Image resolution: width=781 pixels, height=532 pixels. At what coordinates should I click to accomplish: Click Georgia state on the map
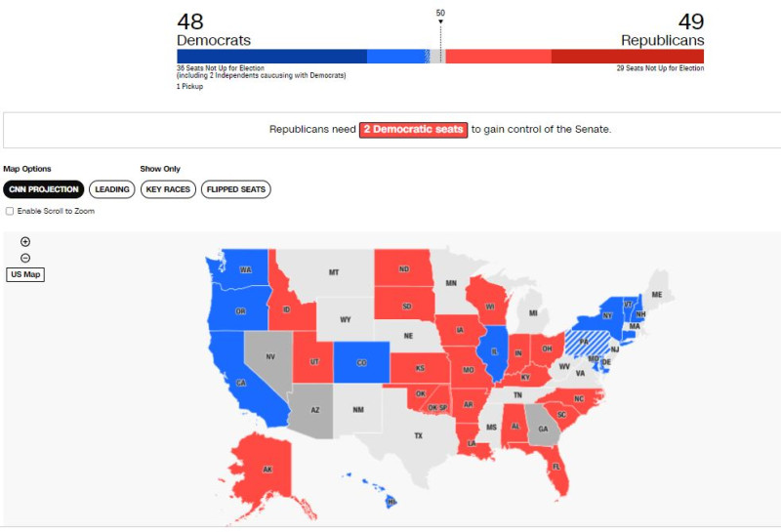point(539,424)
